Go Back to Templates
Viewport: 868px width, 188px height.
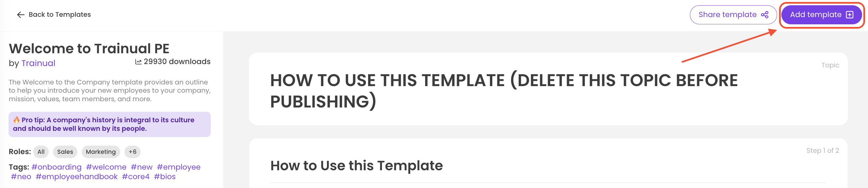(59, 14)
